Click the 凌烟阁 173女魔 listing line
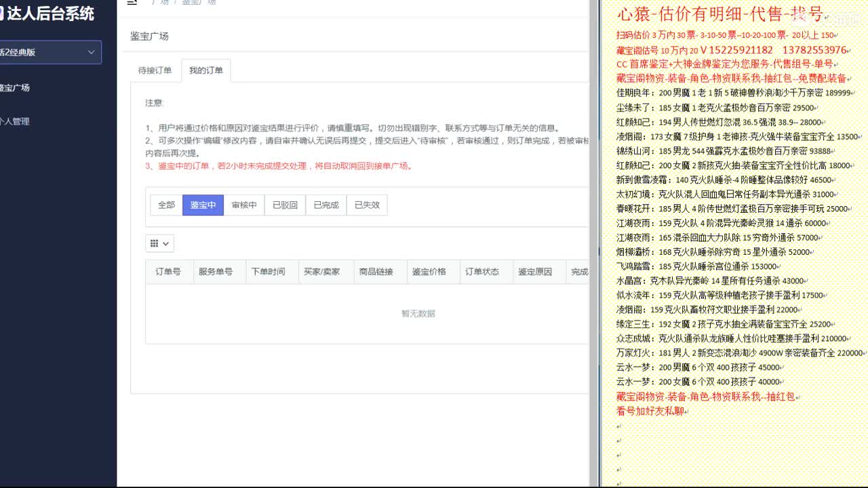The height and width of the screenshot is (488, 868). tap(738, 136)
